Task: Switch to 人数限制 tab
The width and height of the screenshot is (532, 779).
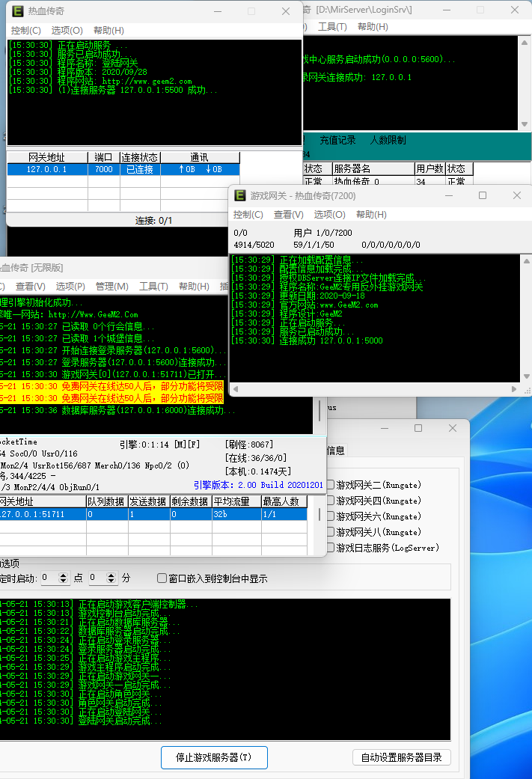Action: click(x=388, y=140)
